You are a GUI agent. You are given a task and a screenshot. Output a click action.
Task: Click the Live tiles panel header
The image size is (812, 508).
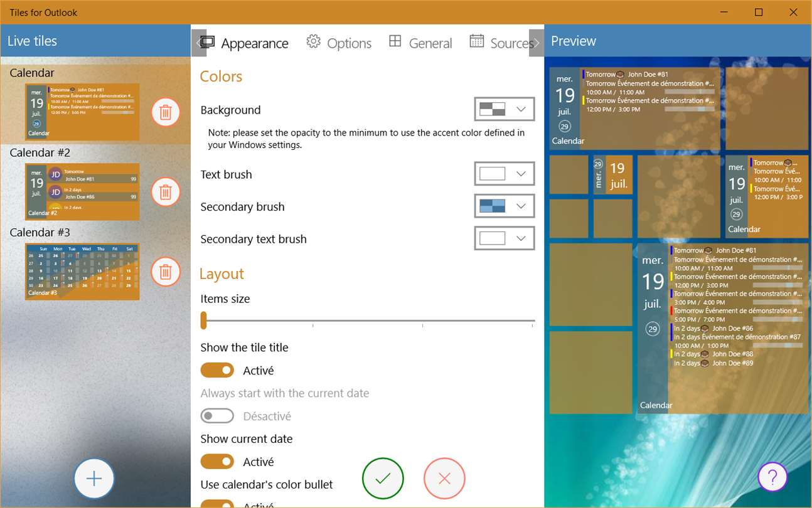click(x=95, y=41)
